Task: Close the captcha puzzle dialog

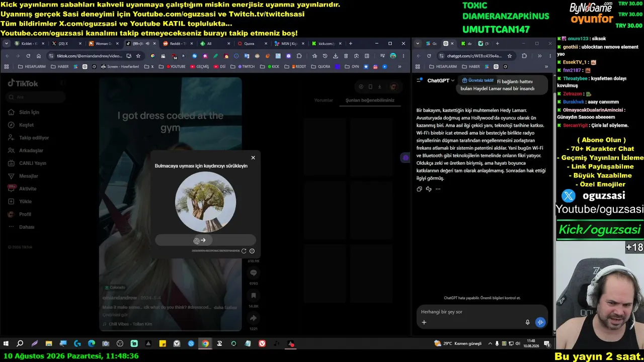Action: (253, 158)
